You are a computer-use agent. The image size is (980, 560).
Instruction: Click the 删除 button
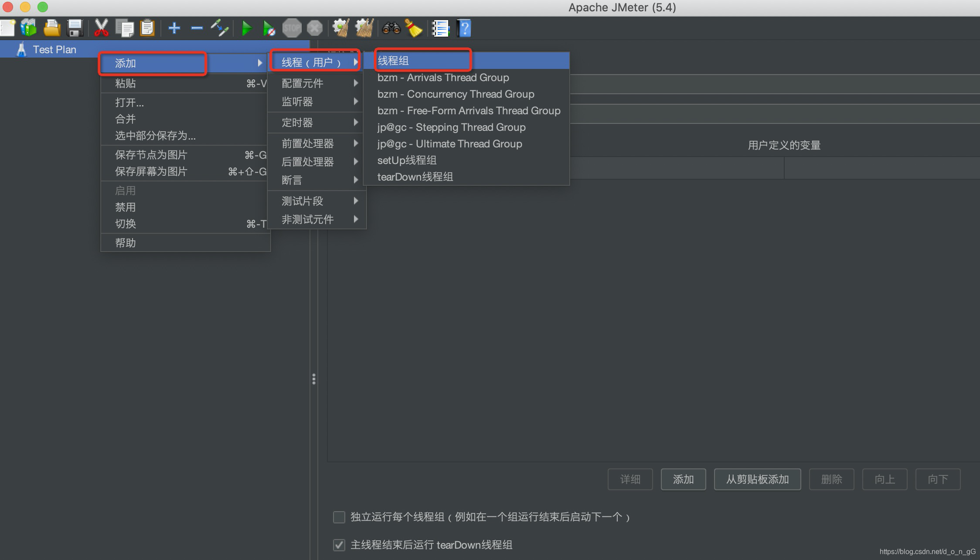(x=831, y=479)
